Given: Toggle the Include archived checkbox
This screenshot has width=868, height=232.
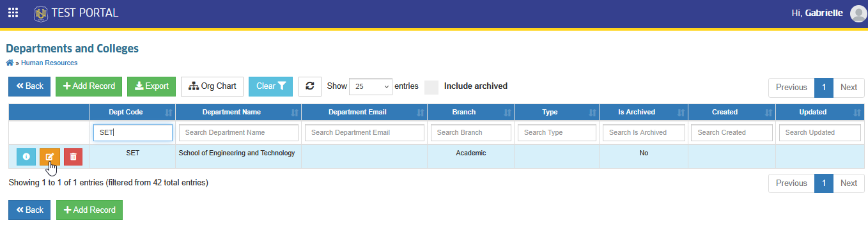Looking at the screenshot, I should click(x=431, y=87).
